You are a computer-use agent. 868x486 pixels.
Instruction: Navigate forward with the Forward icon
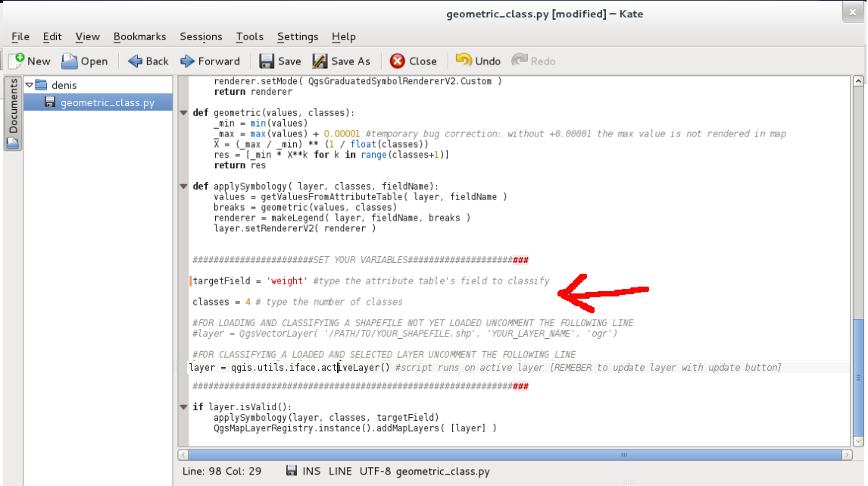tap(211, 61)
